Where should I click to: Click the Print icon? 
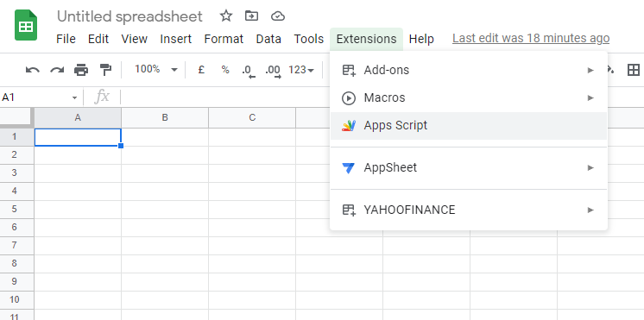[81, 70]
